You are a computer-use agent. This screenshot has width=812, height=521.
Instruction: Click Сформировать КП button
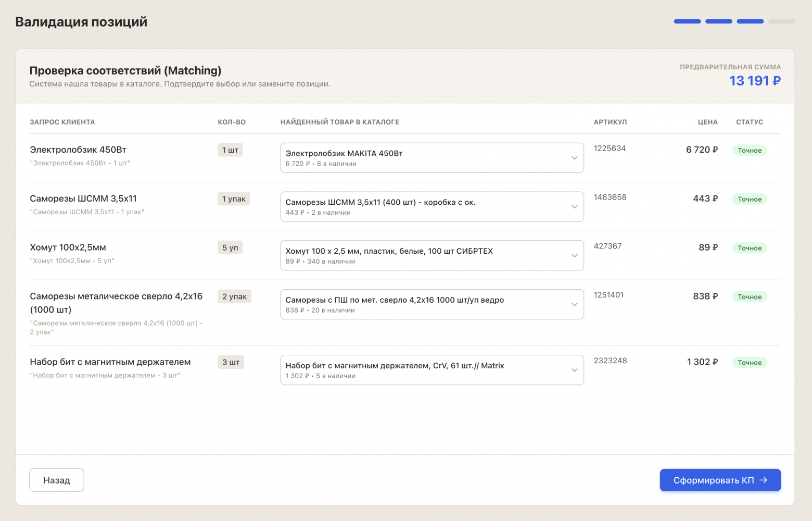pos(720,480)
